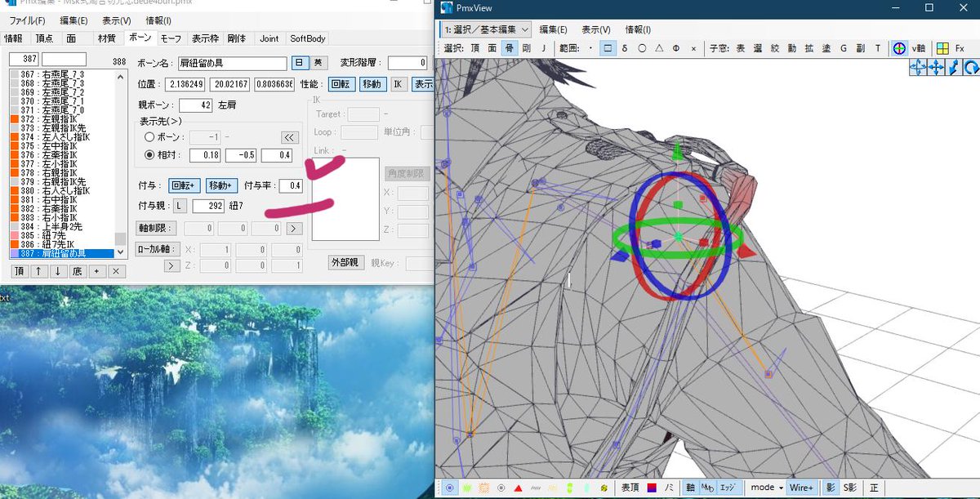The width and height of the screenshot is (980, 499).
Task: Select bone 384 : 上半身2先 in list
Action: [x=60, y=226]
